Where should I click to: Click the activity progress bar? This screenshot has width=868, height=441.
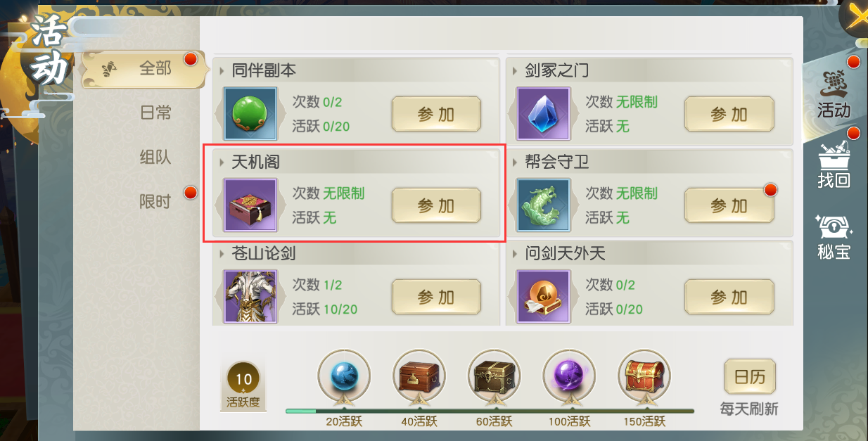(x=490, y=411)
